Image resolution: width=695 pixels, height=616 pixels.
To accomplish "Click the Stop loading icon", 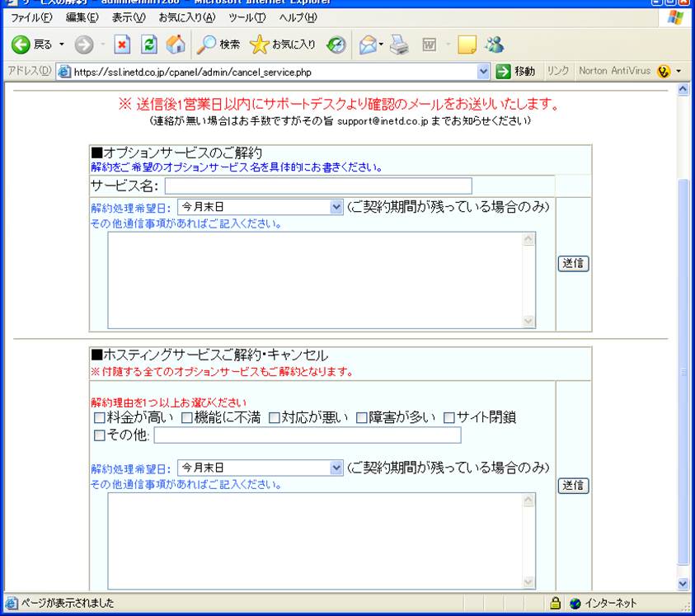I will click(x=122, y=45).
